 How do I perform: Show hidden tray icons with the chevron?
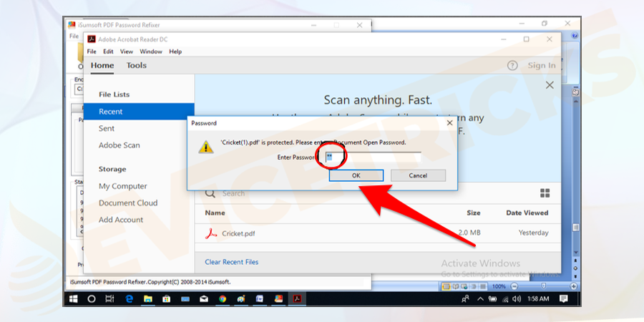coord(479,299)
